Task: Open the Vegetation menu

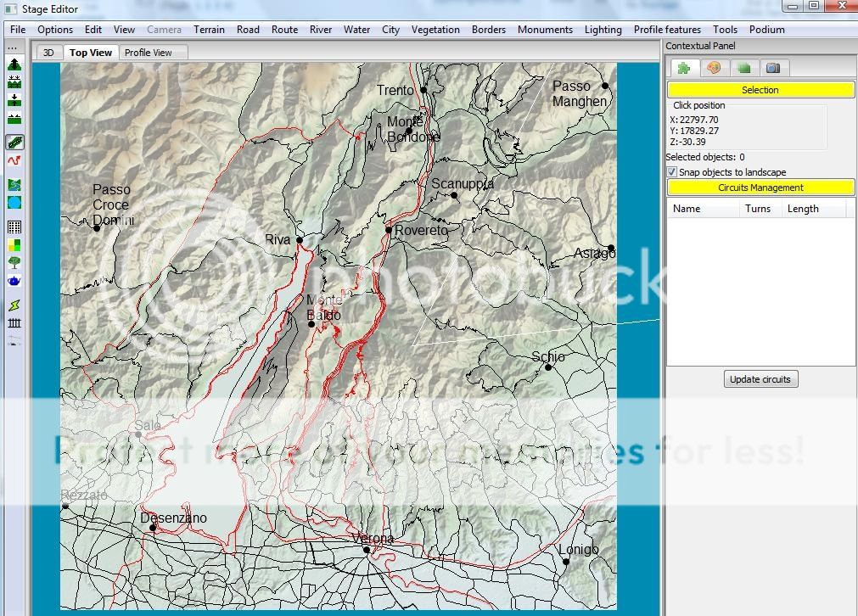Action: click(x=435, y=30)
